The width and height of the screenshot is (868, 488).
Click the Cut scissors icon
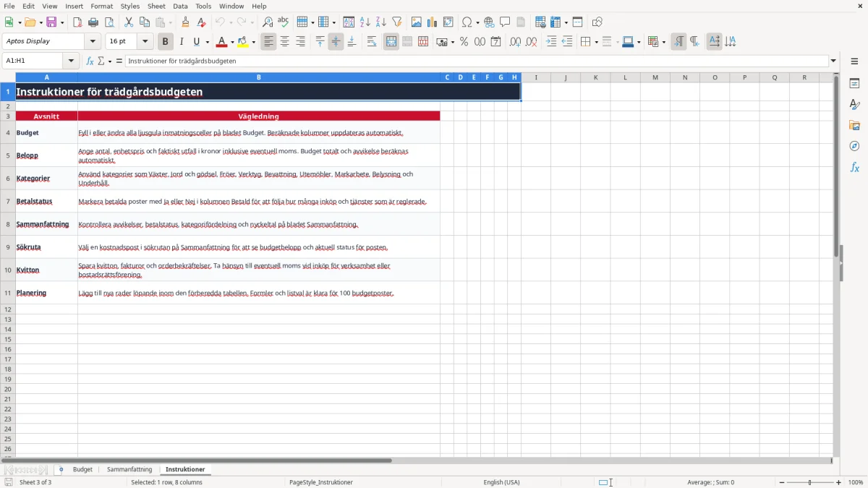[x=129, y=22]
